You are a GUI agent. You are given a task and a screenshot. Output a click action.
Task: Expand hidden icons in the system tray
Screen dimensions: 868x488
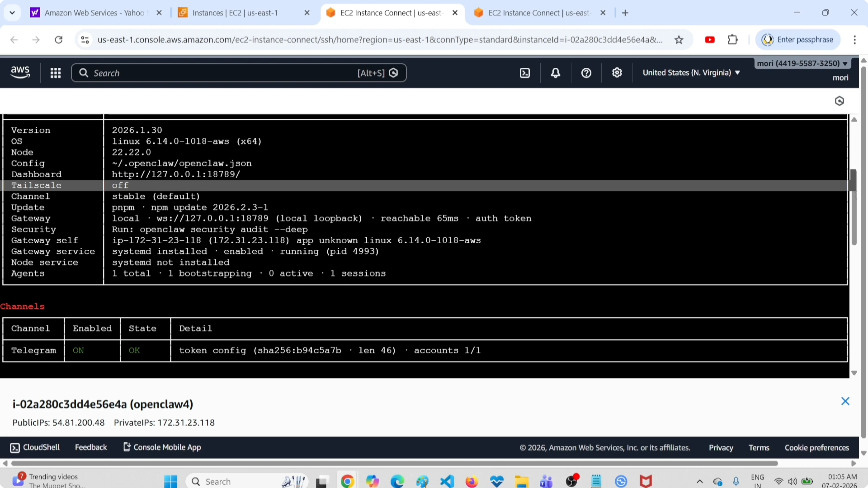click(700, 481)
